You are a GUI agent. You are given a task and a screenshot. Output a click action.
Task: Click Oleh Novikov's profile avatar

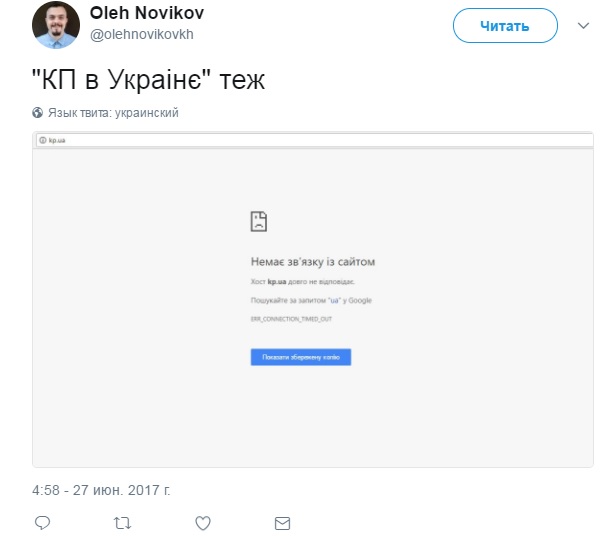pos(56,24)
